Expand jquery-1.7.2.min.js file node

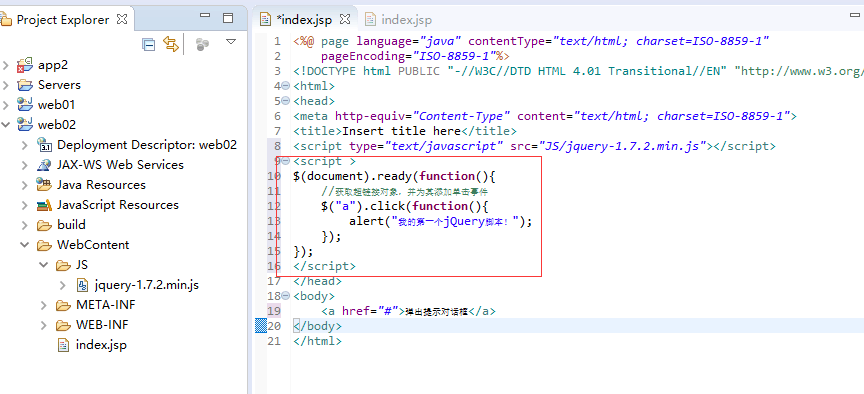point(63,285)
